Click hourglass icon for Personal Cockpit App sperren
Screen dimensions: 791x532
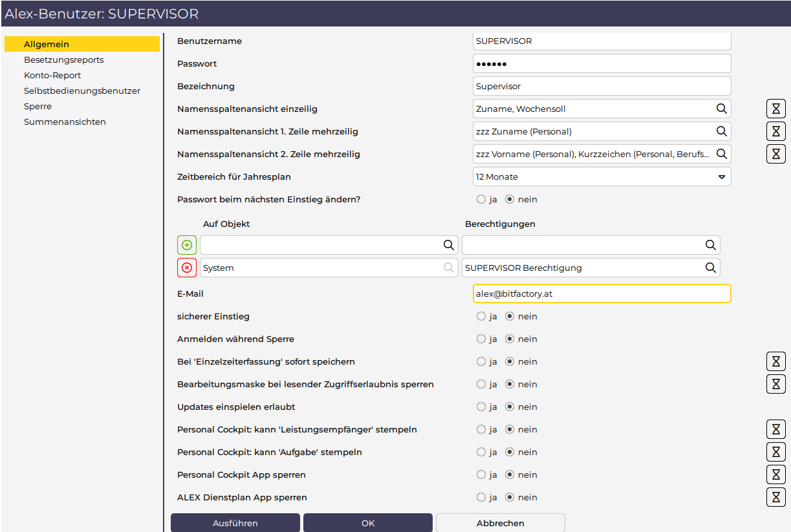tap(775, 474)
